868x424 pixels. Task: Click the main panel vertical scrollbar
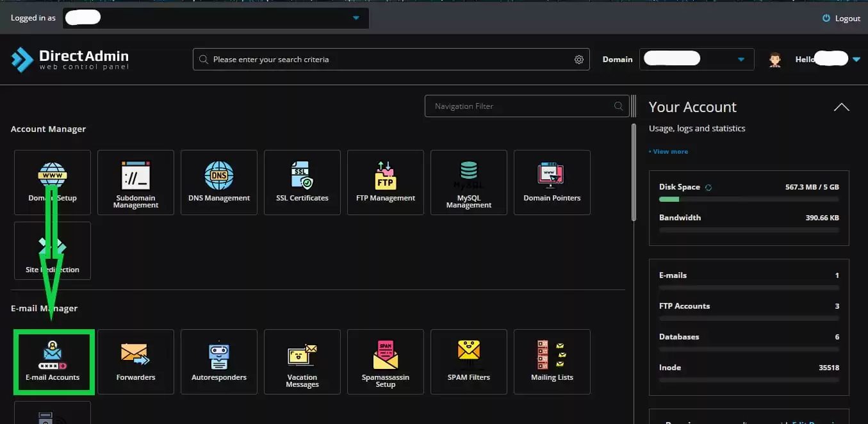pyautogui.click(x=634, y=173)
